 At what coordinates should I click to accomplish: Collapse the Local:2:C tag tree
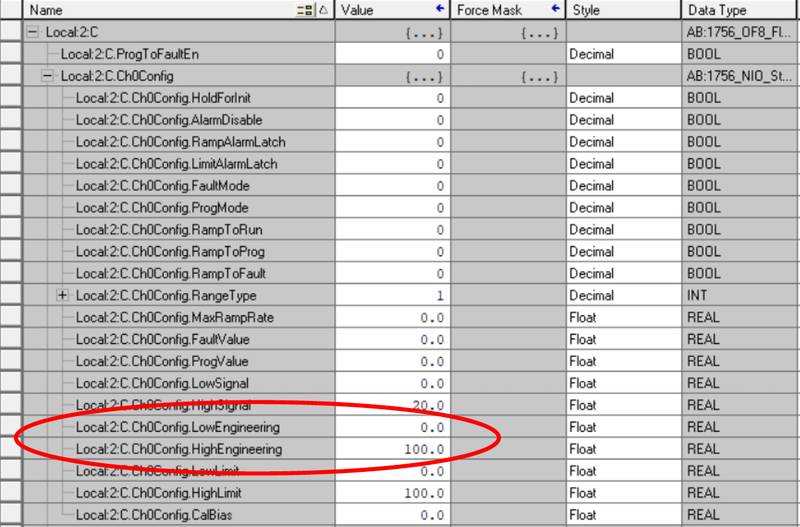pyautogui.click(x=33, y=32)
